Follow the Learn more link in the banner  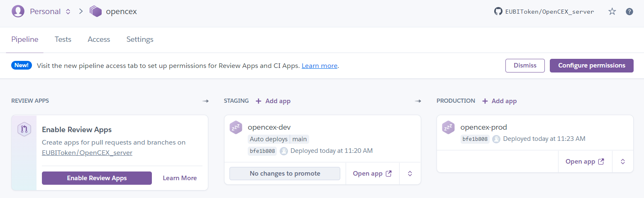pos(320,65)
